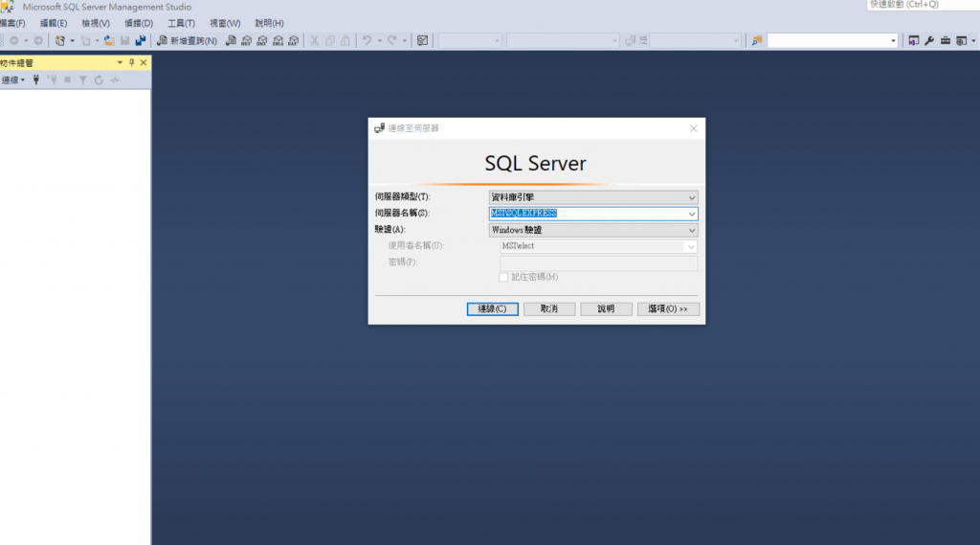Click Connect plug icon in Object Explorer

[36, 80]
